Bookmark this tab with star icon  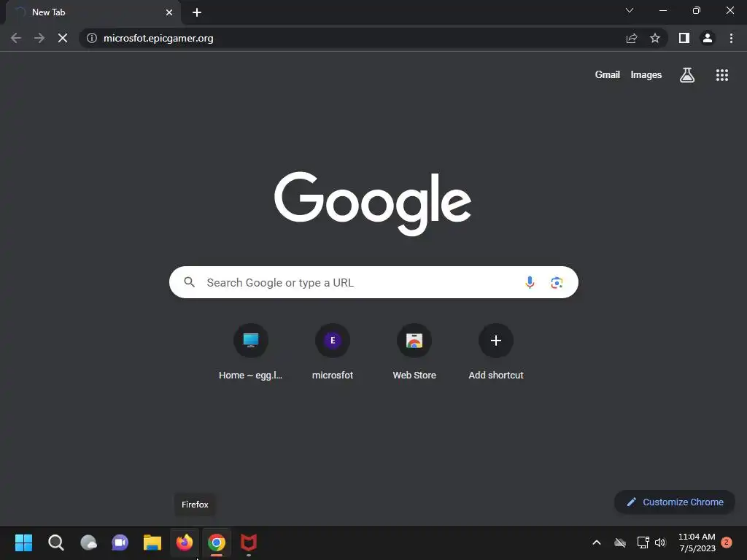pyautogui.click(x=655, y=38)
